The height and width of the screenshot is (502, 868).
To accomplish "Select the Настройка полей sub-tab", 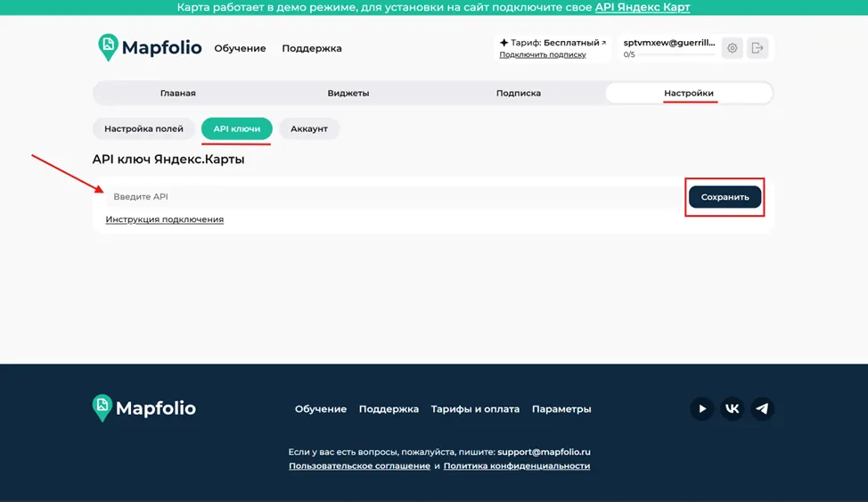I will click(144, 128).
